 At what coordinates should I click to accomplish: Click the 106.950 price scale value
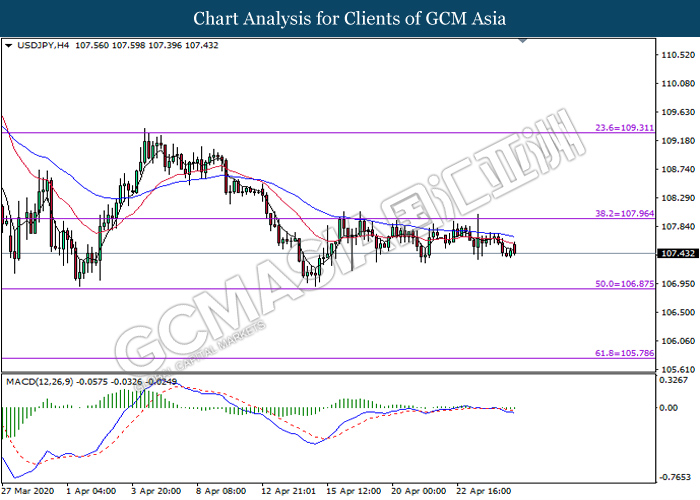click(678, 283)
